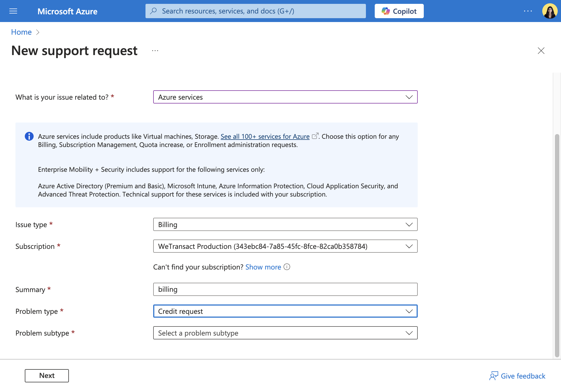
Task: Open the Problem type Credit request dropdown
Action: pyautogui.click(x=285, y=311)
